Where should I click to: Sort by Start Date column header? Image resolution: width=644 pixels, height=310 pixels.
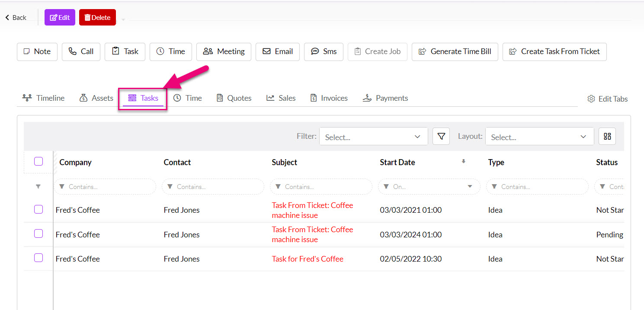click(x=397, y=163)
